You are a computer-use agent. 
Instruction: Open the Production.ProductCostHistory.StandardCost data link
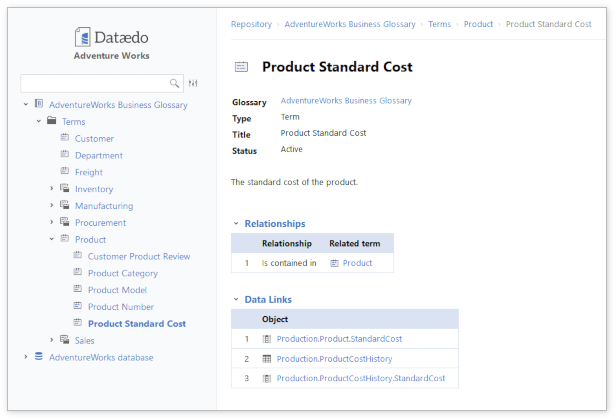point(361,378)
